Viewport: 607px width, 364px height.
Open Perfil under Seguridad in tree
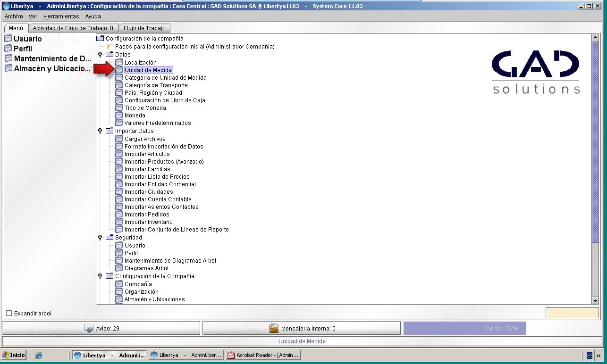(131, 253)
